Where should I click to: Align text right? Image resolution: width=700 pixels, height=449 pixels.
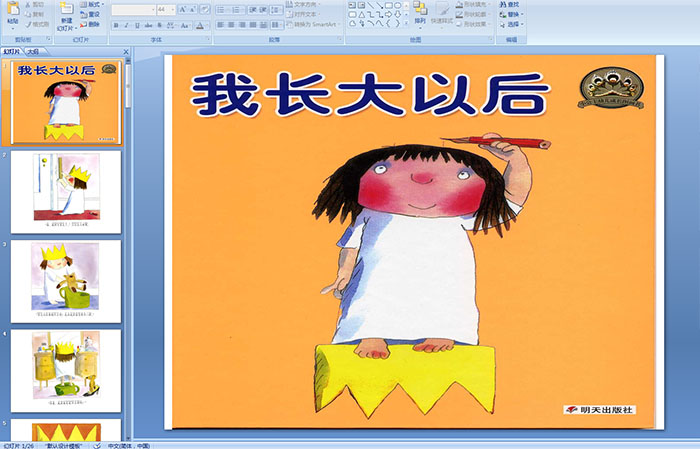point(242,25)
